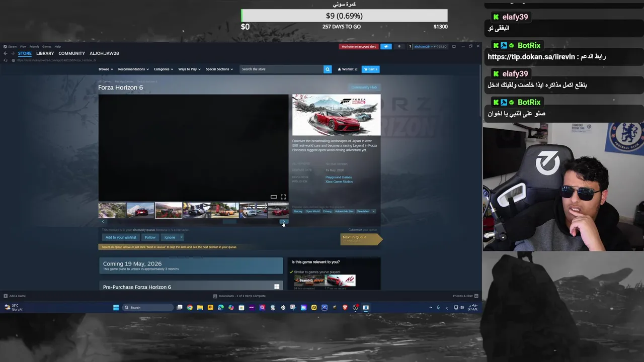Open the Special Sections dropdown
The width and height of the screenshot is (644, 362).
(x=219, y=69)
